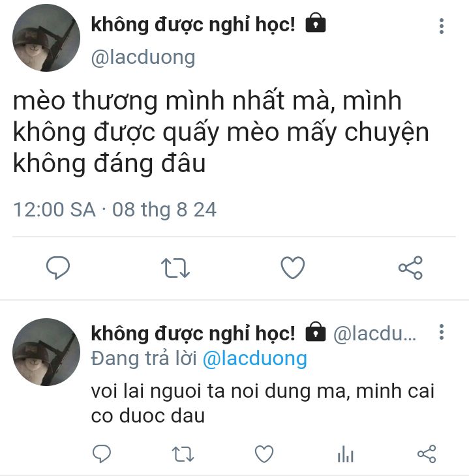Viewport: 469px width, 476px height.
Task: Retweet the main tweet
Action: coord(175,268)
